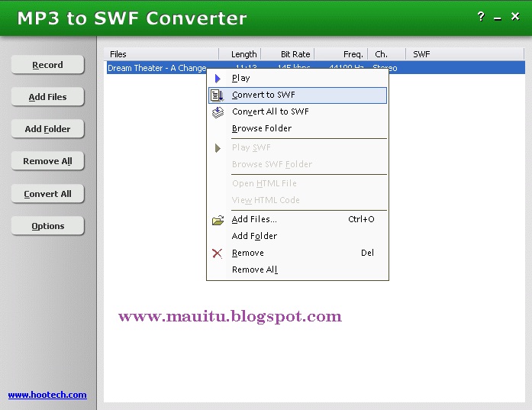
Task: Close the MP3 to SWF Converter window
Action: 515,16
